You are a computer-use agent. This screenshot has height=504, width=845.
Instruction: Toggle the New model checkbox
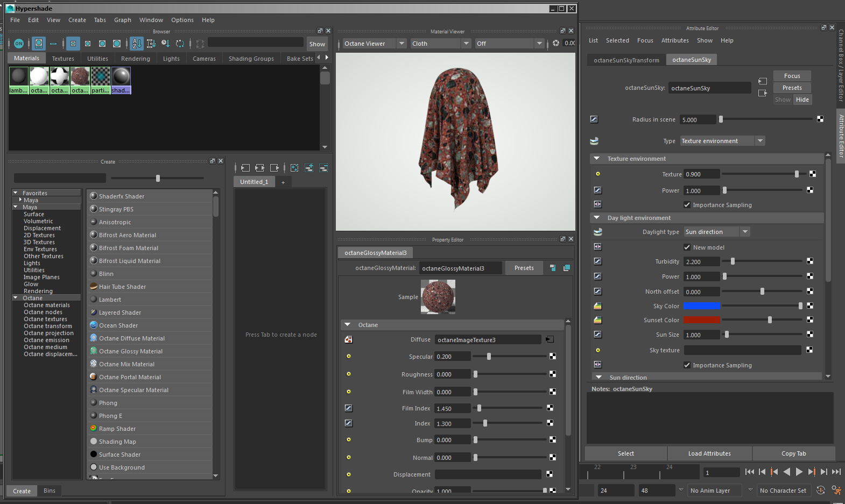(687, 247)
